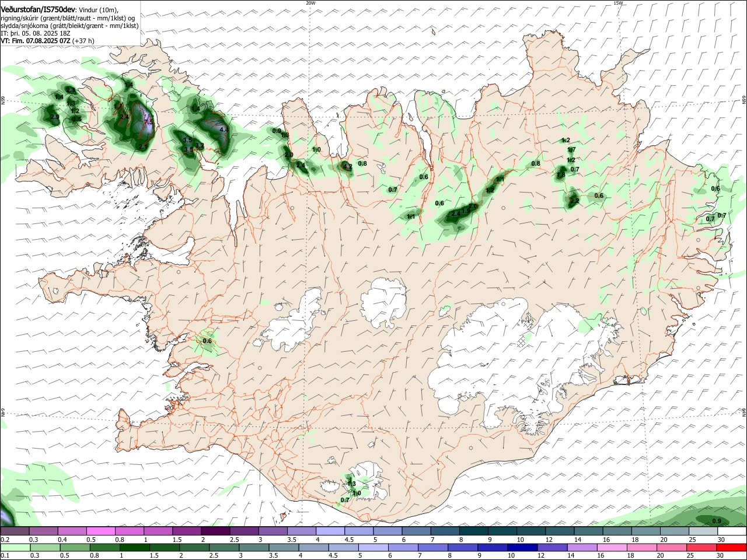Click the 2.1 precipitation value
This screenshot has width=747, height=560.
(x=144, y=146)
